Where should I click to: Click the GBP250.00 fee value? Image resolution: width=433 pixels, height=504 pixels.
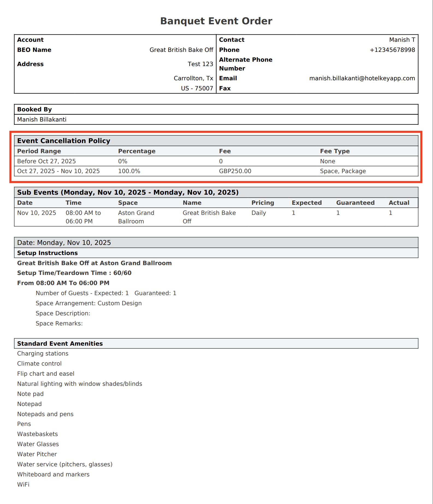pos(235,171)
